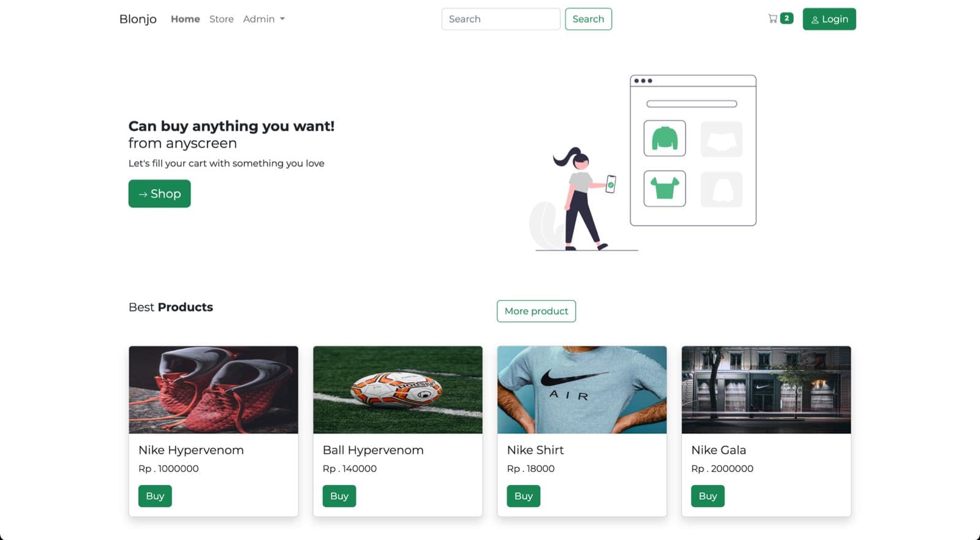
Task: Select the Nike Shirt product image
Action: point(582,390)
